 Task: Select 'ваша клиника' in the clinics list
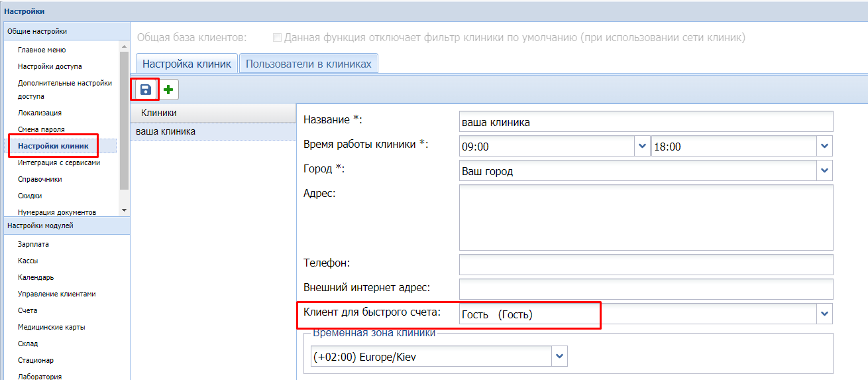point(166,131)
